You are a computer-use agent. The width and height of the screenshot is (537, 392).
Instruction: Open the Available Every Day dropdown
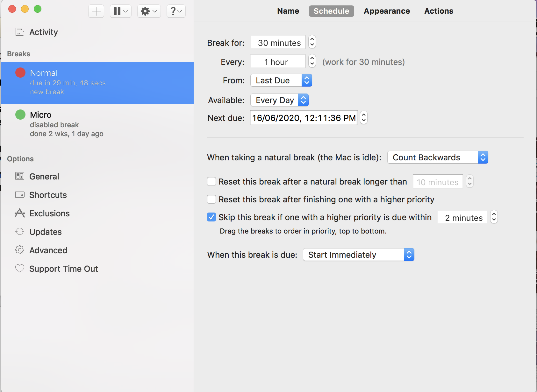279,100
